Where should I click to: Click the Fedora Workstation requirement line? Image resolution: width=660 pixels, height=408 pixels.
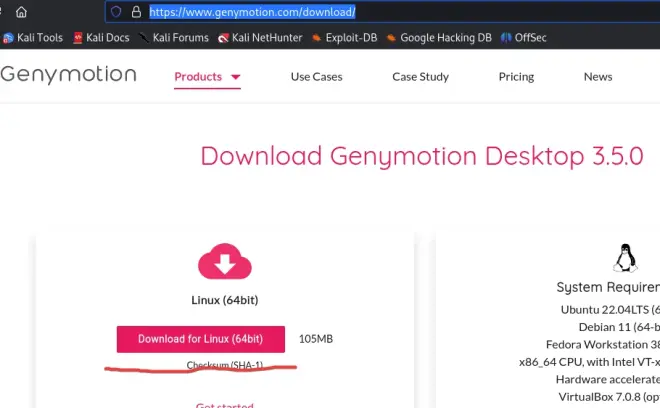[x=603, y=344]
